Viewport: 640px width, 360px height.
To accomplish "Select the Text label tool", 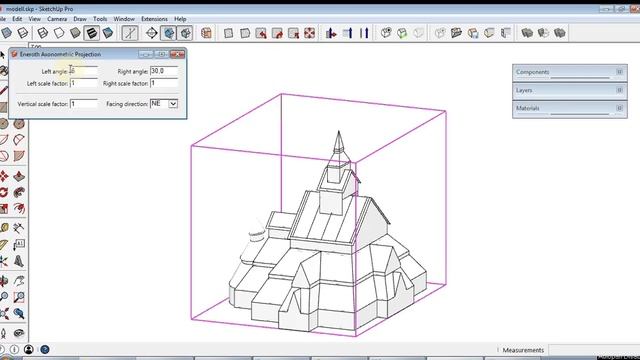I will (x=19, y=244).
